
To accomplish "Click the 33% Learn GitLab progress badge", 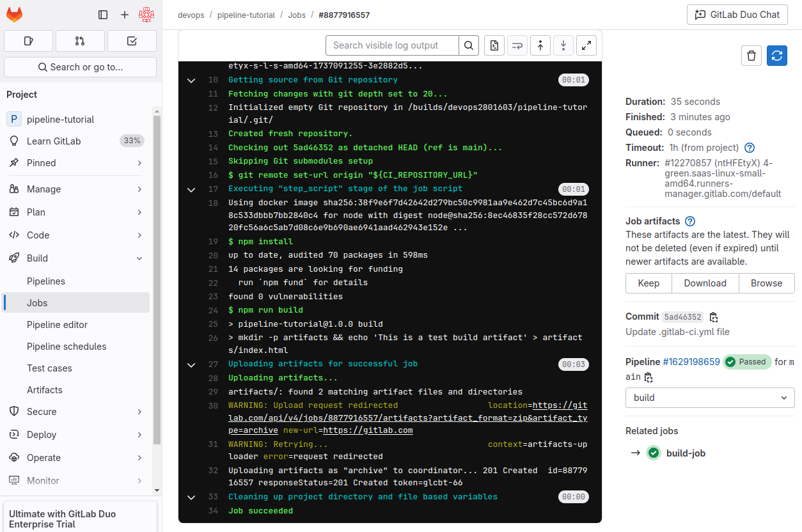I will pos(132,141).
